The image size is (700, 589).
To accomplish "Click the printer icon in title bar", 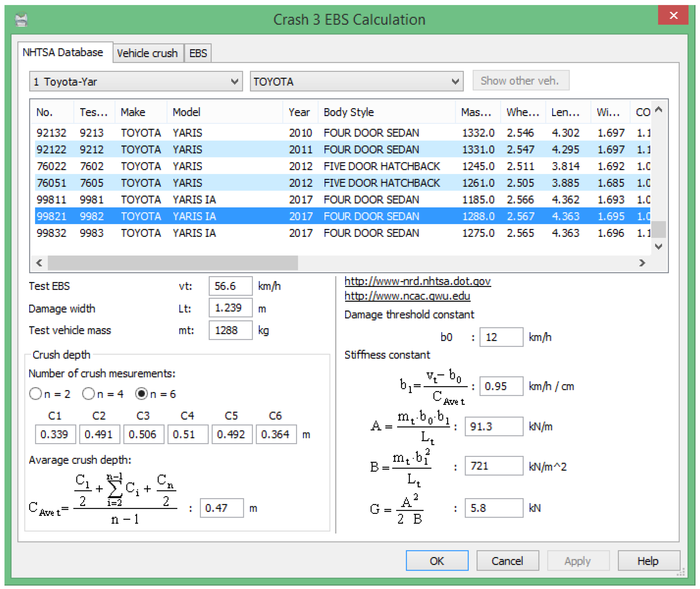I will click(21, 19).
